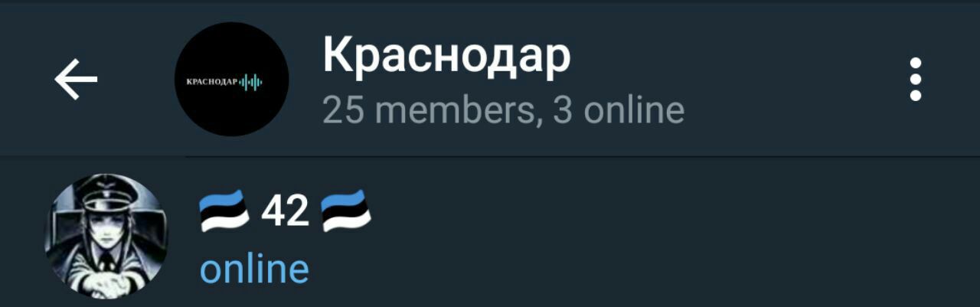Click the '25 members' count text
Viewport: 980px width, 307px height.
[x=427, y=111]
